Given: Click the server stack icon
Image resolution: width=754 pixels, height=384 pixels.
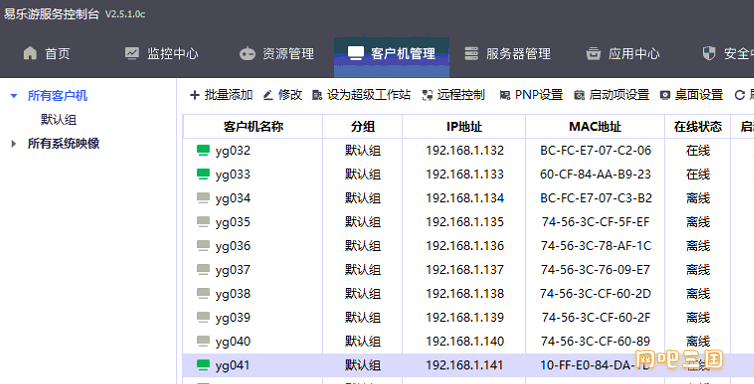Looking at the screenshot, I should [x=471, y=53].
